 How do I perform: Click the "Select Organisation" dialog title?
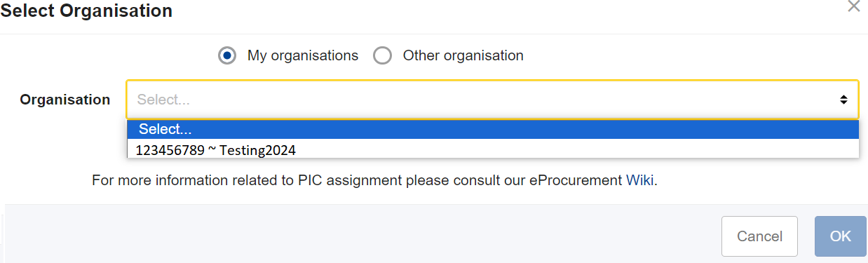click(86, 11)
